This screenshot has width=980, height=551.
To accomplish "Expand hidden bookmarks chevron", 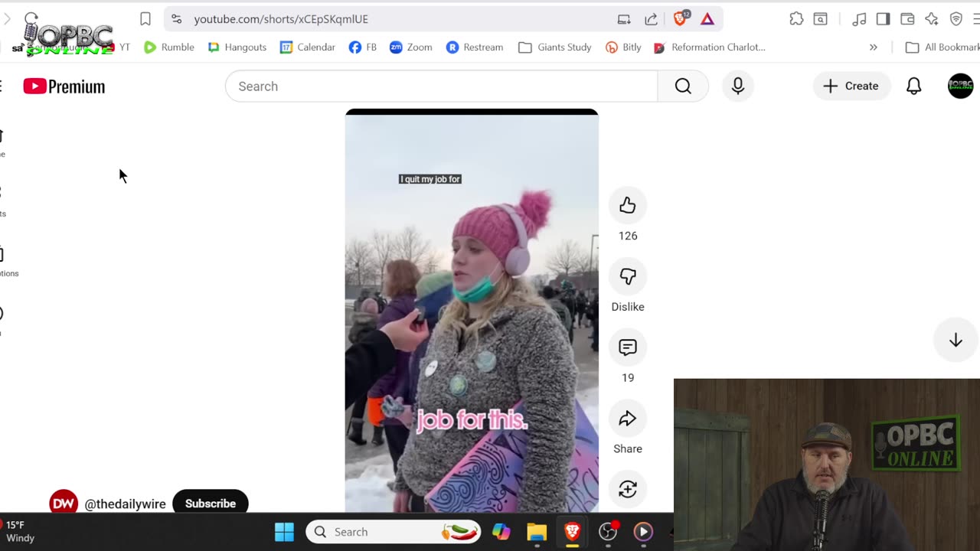I will 874,47.
